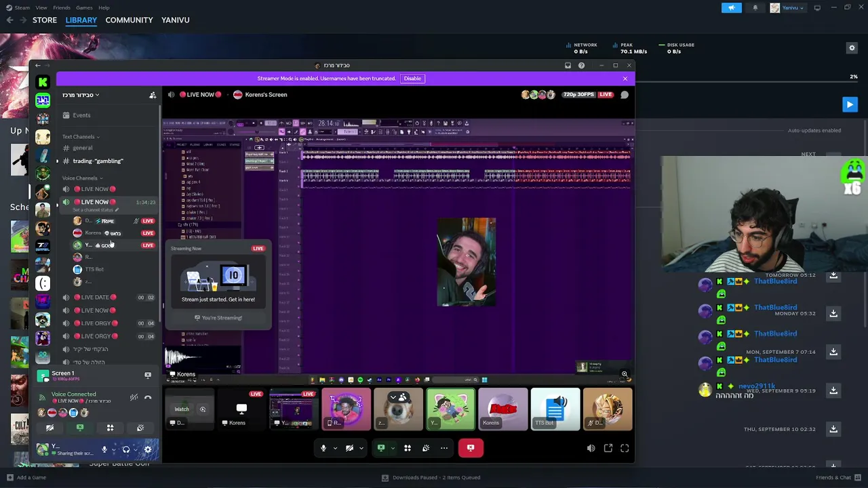Viewport: 868px width, 488px height.
Task: Toggle green screen-share button in the left voice panel
Action: click(80, 428)
